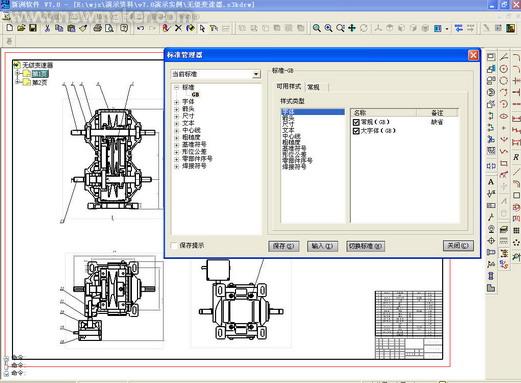Screen dimensions: 521x383
Task: Click the New file toolbar icon
Action: click(x=10, y=28)
